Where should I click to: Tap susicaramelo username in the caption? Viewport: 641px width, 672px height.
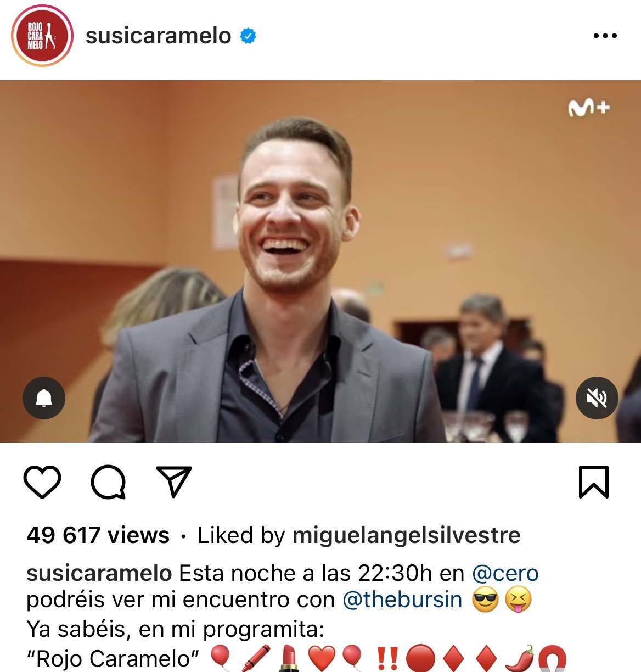click(x=99, y=573)
